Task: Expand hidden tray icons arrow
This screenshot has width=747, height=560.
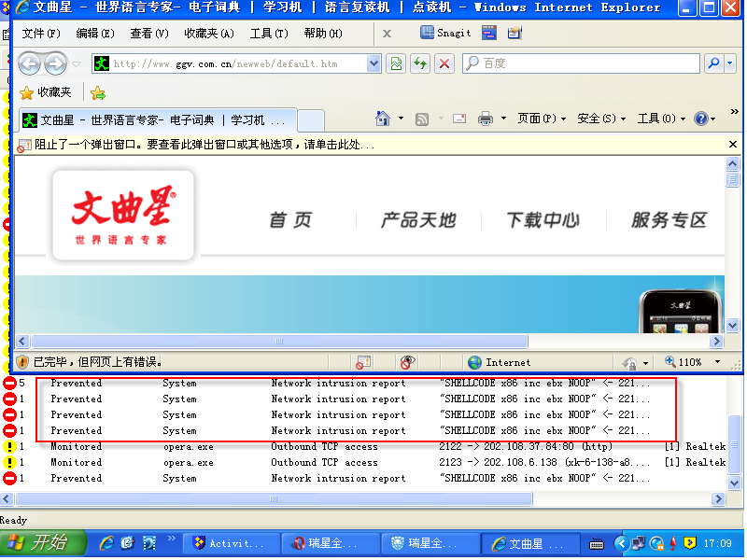Action: click(x=621, y=543)
